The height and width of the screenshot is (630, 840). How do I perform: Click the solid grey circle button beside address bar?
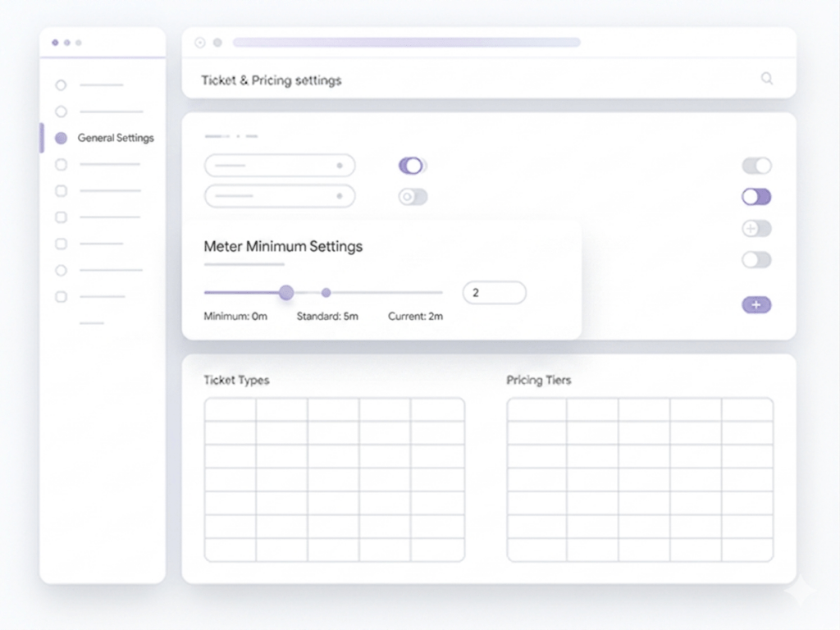[x=217, y=43]
